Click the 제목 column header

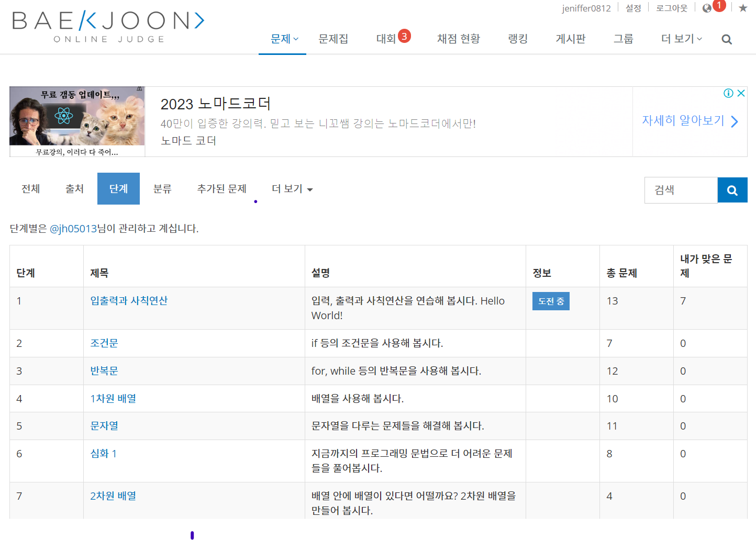pos(99,273)
